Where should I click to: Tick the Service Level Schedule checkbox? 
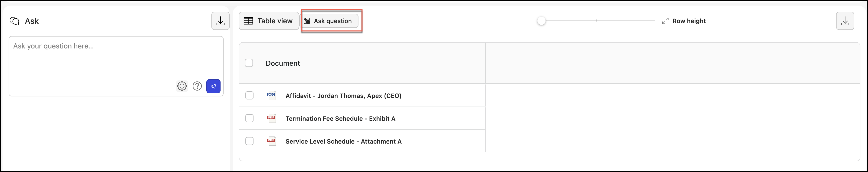249,141
